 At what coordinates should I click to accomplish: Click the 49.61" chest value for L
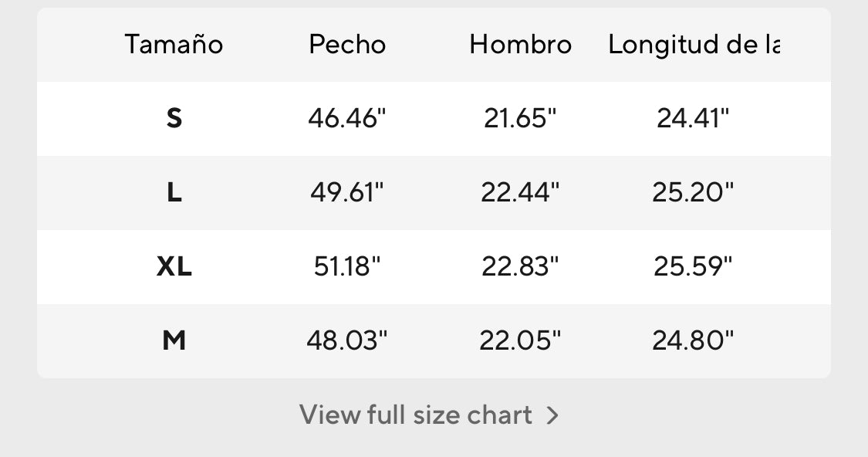click(x=347, y=193)
